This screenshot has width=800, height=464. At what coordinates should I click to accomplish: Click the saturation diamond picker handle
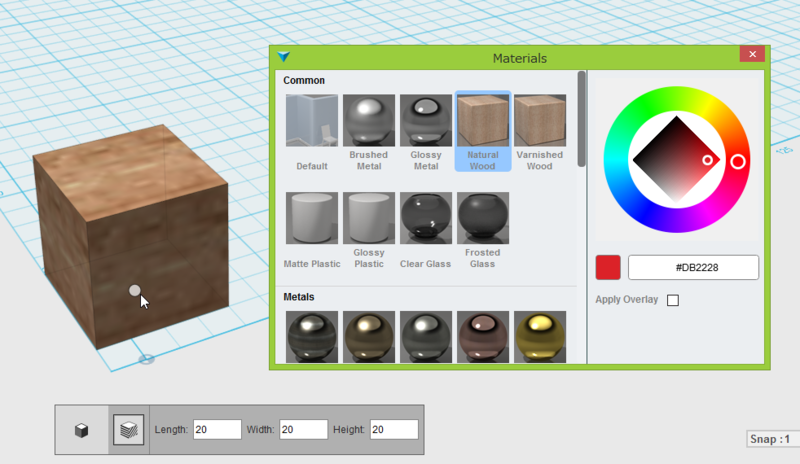click(707, 160)
